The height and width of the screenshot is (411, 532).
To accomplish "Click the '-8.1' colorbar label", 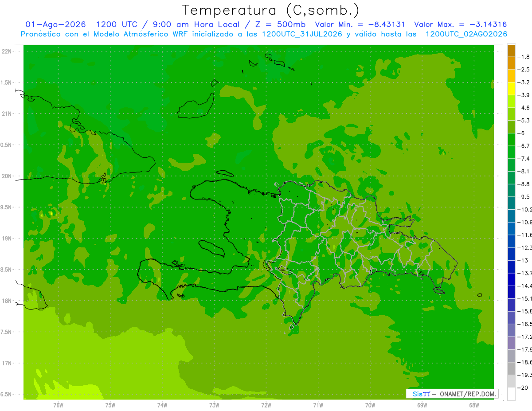I will pyautogui.click(x=524, y=171).
